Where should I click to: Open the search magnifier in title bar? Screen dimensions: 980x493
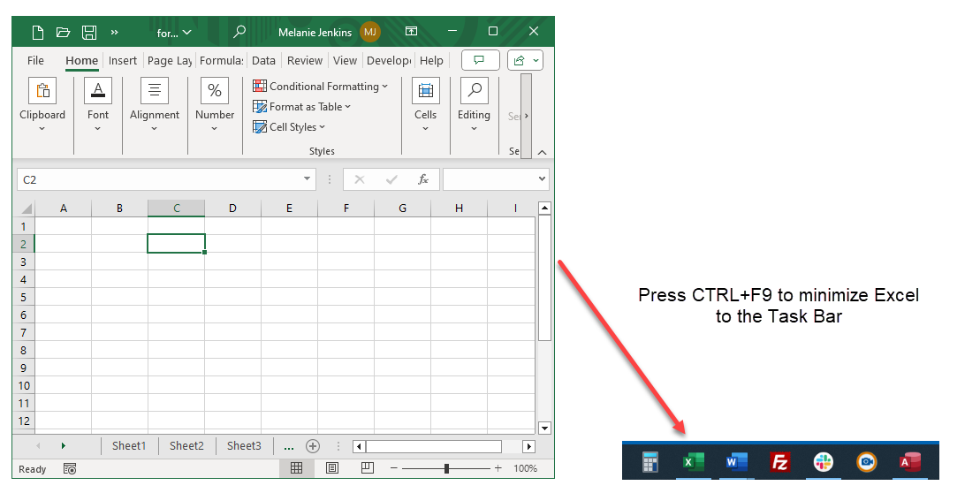coord(239,32)
